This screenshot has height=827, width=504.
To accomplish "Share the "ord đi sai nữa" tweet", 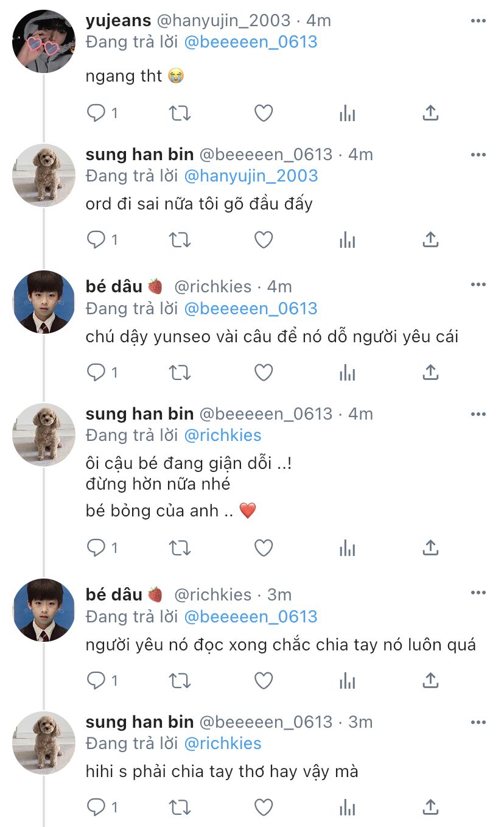I will tap(430, 240).
